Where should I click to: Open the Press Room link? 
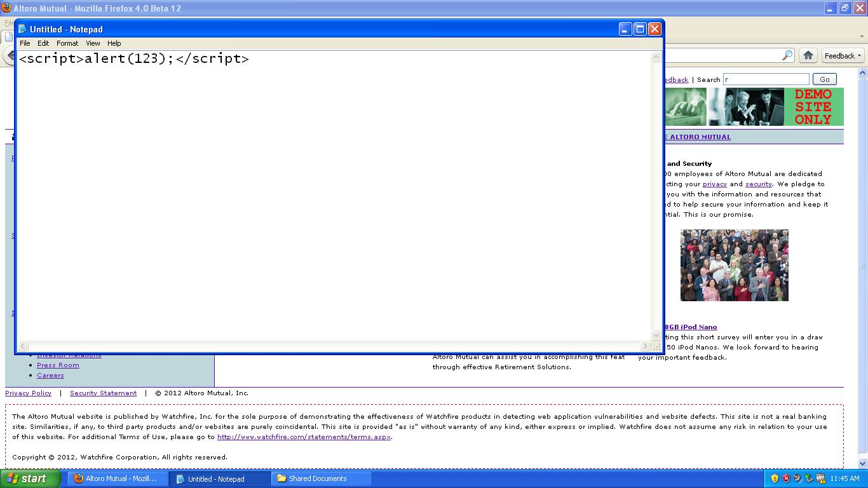[58, 365]
